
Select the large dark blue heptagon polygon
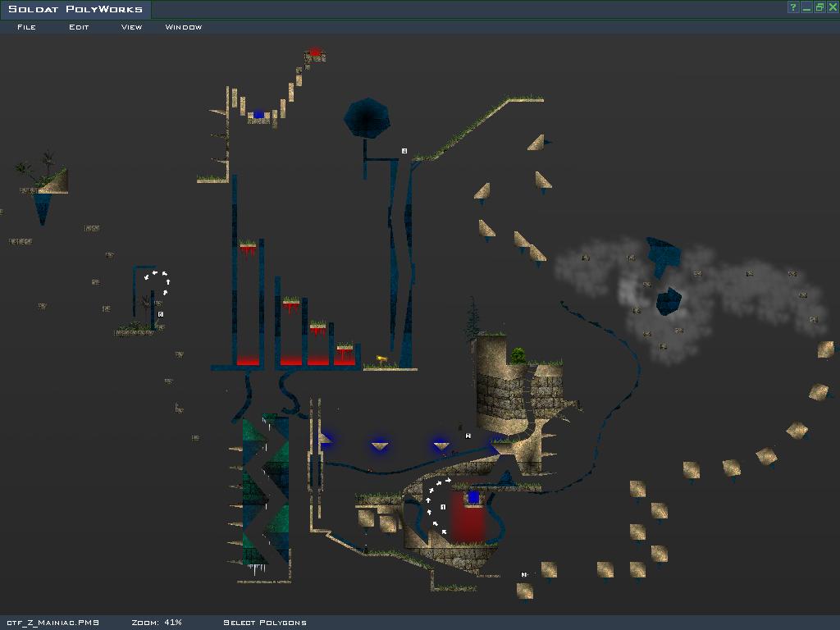point(367,117)
